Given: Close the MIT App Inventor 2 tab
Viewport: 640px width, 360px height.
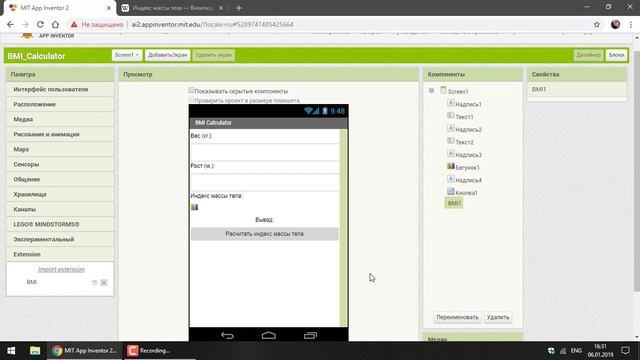Looking at the screenshot, I should pos(109,8).
